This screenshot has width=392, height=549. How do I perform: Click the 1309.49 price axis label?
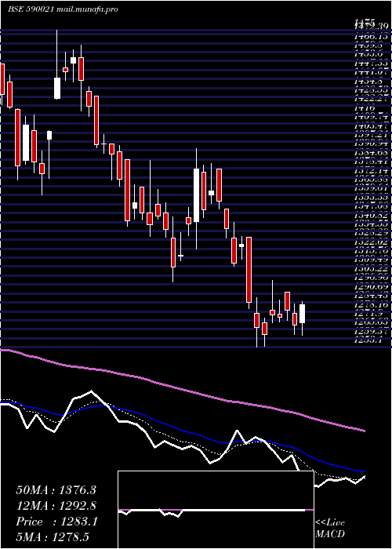pyautogui.click(x=370, y=260)
